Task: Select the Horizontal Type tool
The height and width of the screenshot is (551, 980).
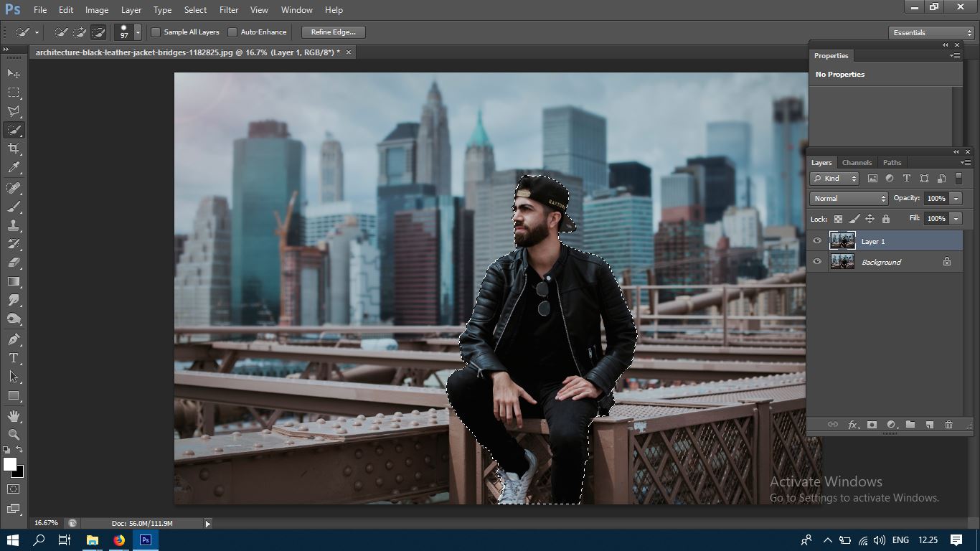Action: (x=14, y=358)
